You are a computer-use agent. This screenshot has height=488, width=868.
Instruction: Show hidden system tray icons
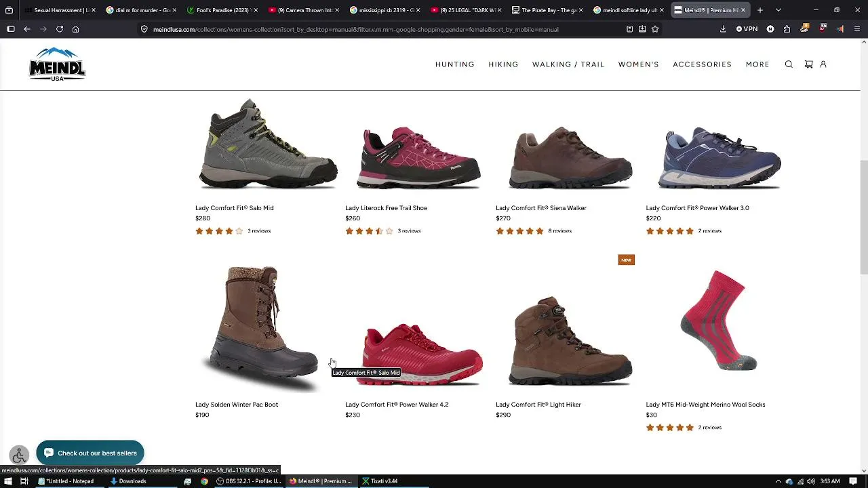point(778,481)
